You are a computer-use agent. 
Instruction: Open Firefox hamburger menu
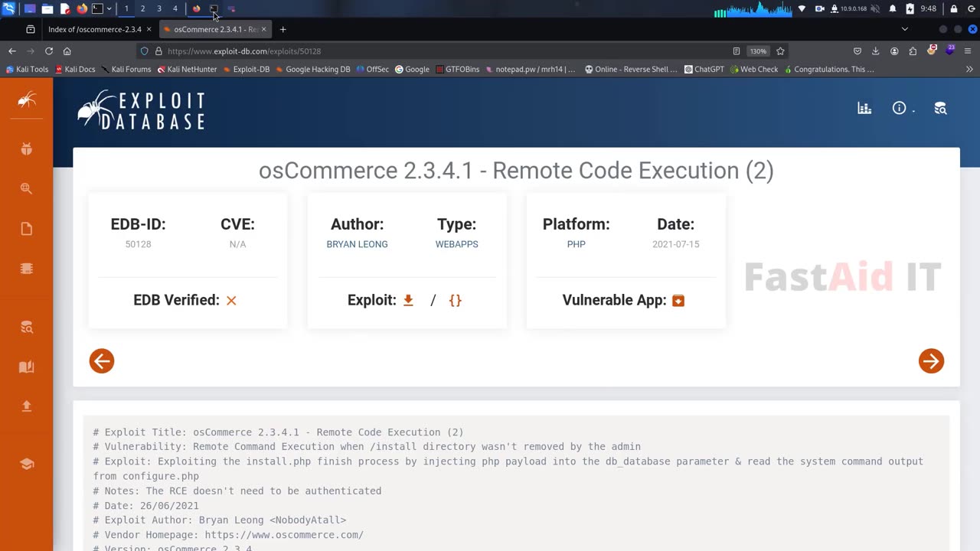[968, 51]
